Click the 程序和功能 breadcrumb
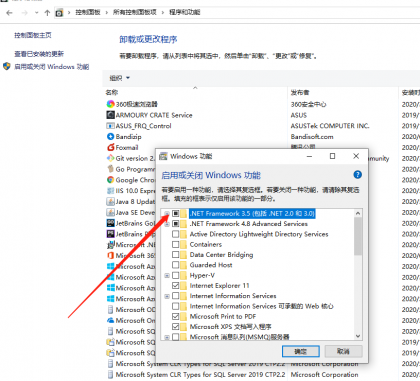Viewport: 420px width, 381px height. click(x=185, y=12)
